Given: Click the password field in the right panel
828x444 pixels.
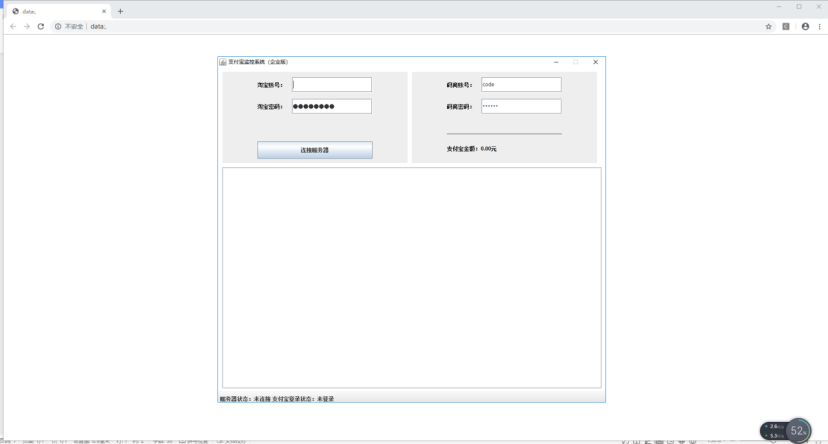Looking at the screenshot, I should click(521, 106).
